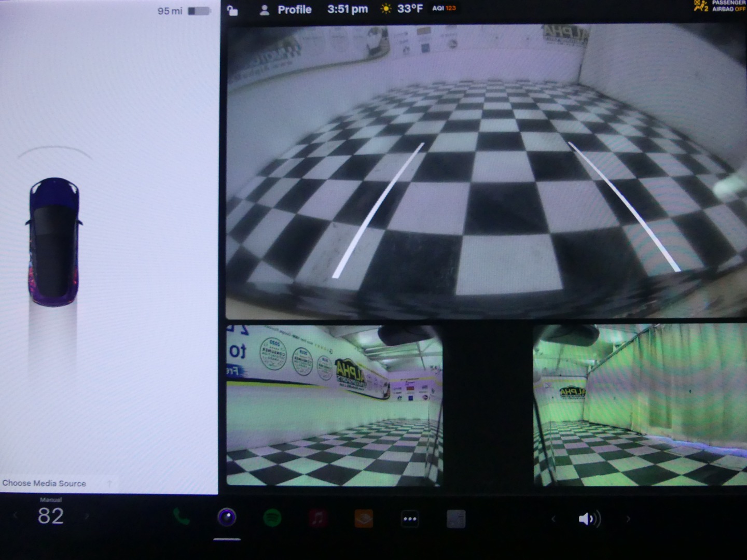Expand the Choose Media Source panel
Viewport: 747px width, 560px height.
57,483
